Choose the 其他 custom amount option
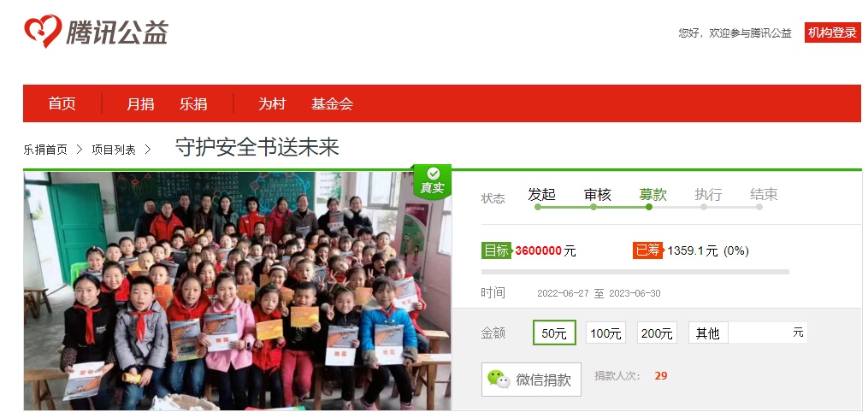The image size is (868, 418). click(707, 333)
